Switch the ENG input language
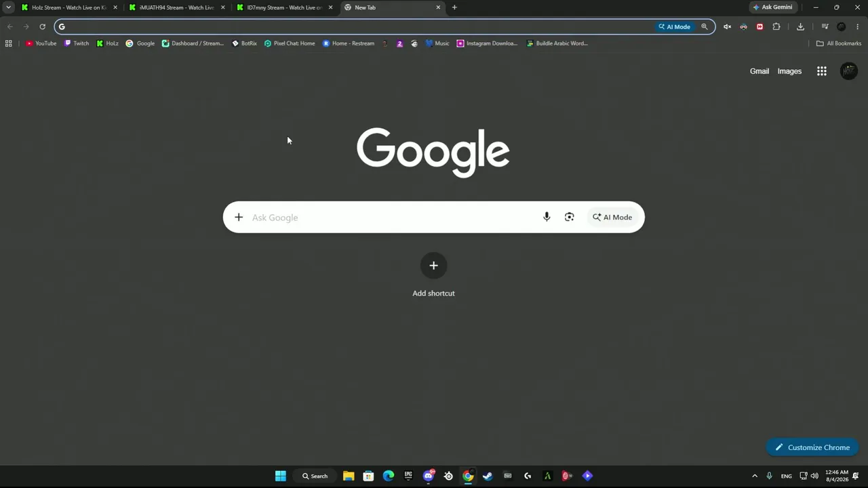 pos(787,476)
